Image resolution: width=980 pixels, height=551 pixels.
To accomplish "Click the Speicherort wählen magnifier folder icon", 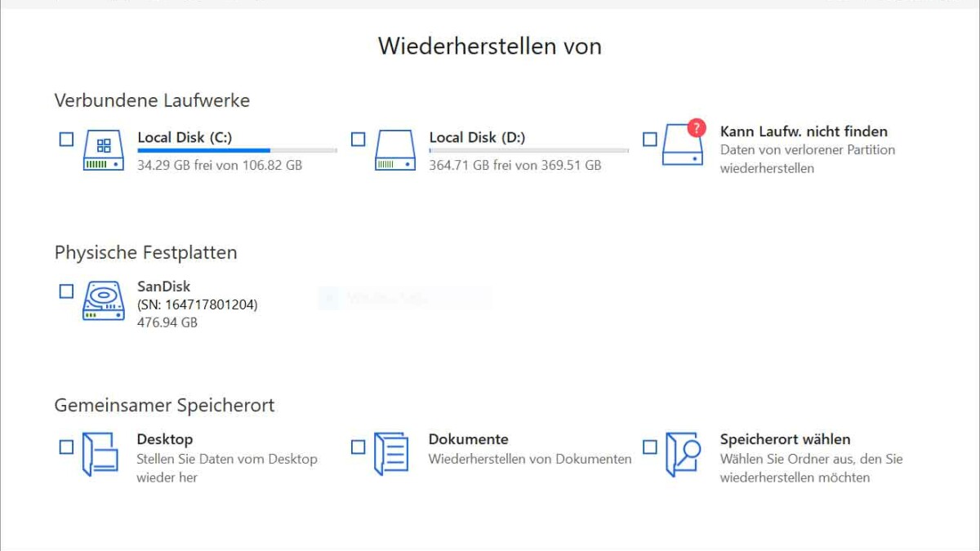I will click(x=683, y=454).
